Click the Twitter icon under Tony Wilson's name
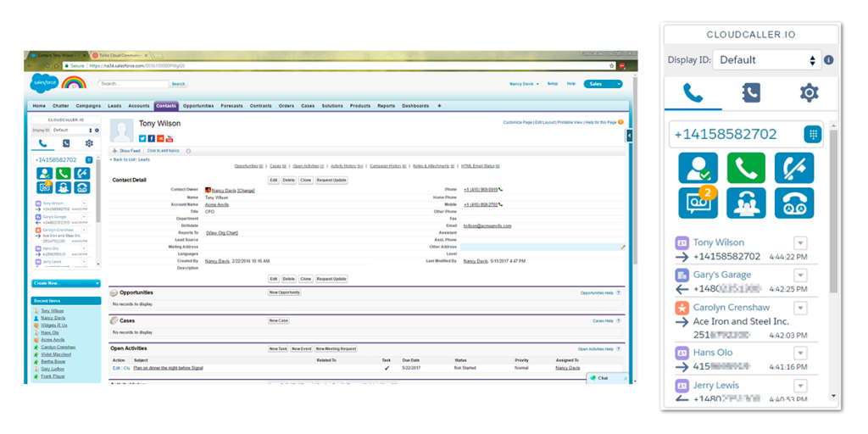Image resolution: width=868 pixels, height=434 pixels. point(142,138)
